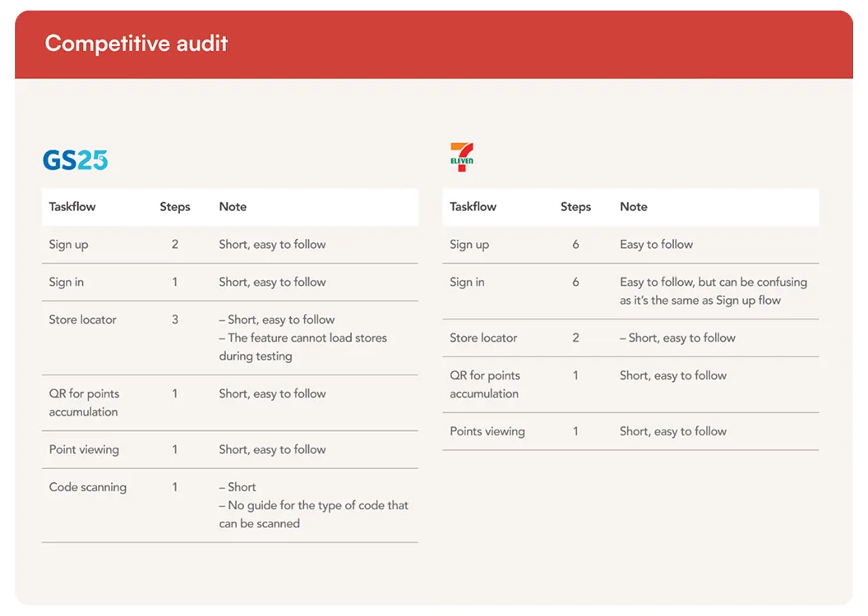
Task: Select the 'Competitive audit' heading
Action: coord(136,44)
